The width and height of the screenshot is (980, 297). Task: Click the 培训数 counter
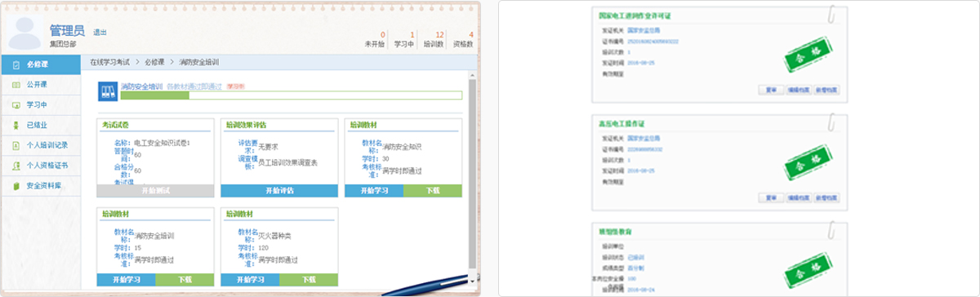(x=434, y=40)
